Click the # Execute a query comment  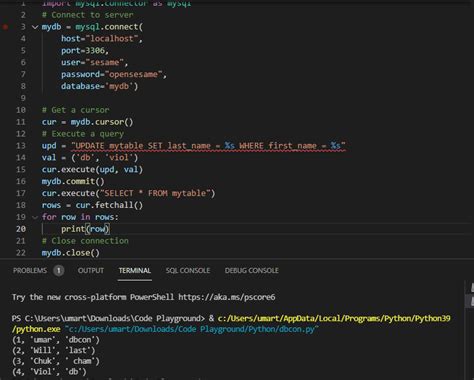point(83,134)
